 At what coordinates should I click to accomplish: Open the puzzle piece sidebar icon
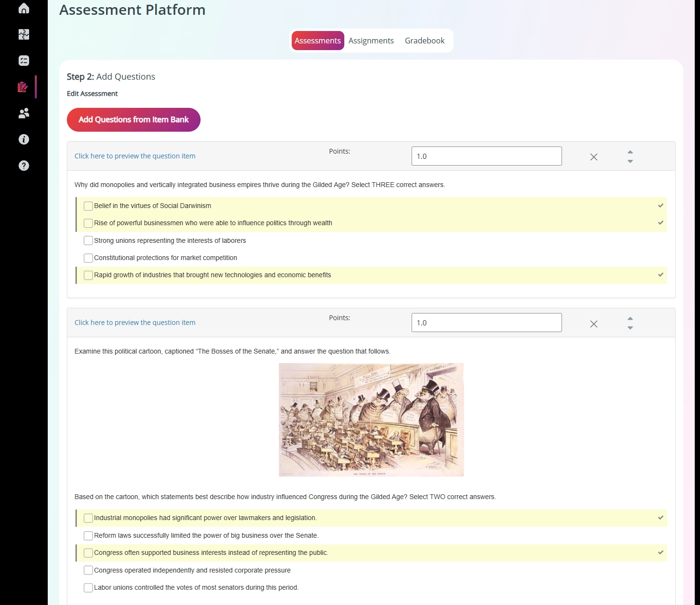coord(23,34)
